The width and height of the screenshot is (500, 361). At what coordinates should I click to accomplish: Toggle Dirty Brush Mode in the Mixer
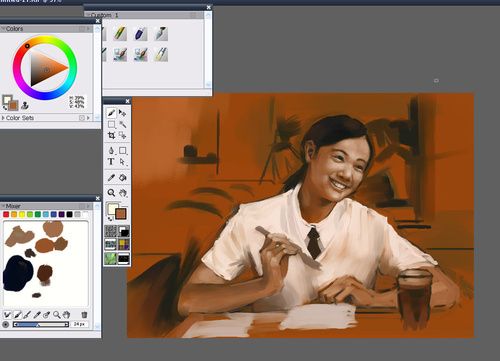click(x=7, y=314)
